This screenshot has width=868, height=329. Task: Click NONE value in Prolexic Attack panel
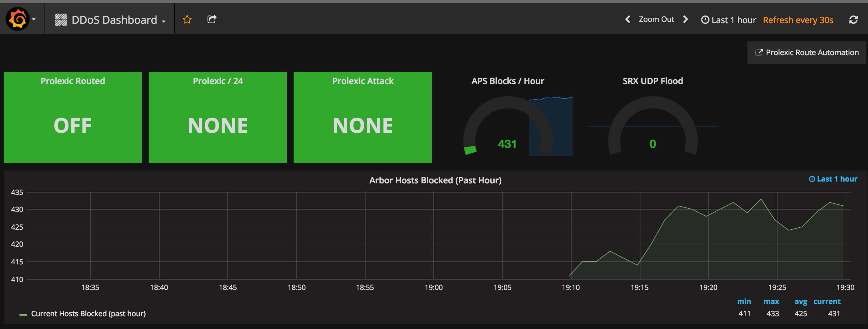coord(363,126)
